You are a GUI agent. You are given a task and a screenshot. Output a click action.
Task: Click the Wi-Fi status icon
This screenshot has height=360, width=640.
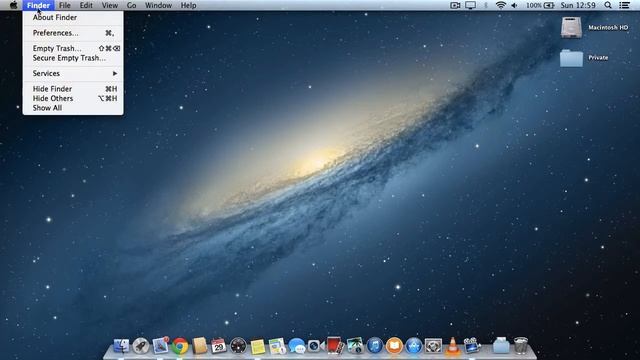click(x=501, y=5)
